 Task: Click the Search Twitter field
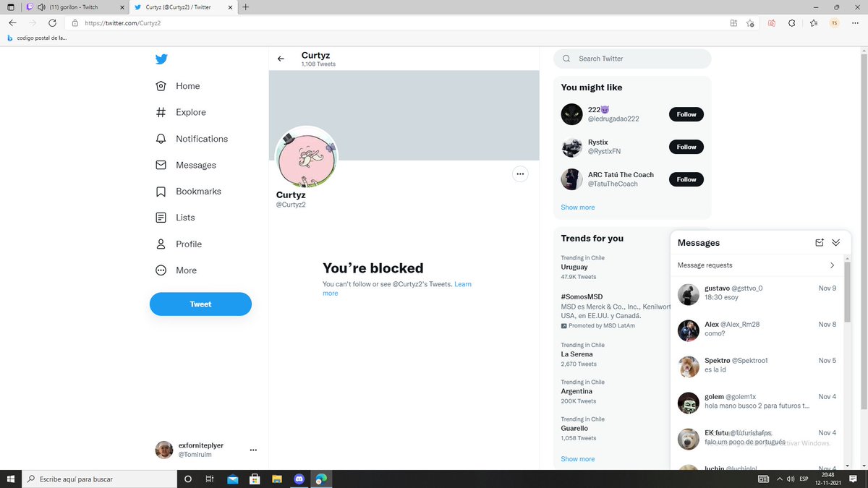[x=632, y=59]
